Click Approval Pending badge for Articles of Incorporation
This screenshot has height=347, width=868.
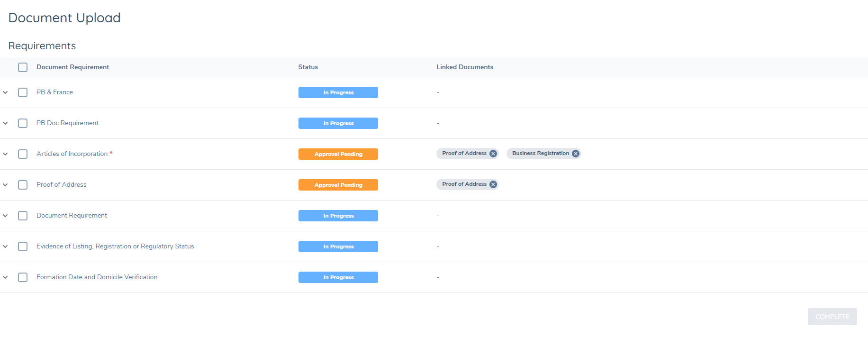338,154
